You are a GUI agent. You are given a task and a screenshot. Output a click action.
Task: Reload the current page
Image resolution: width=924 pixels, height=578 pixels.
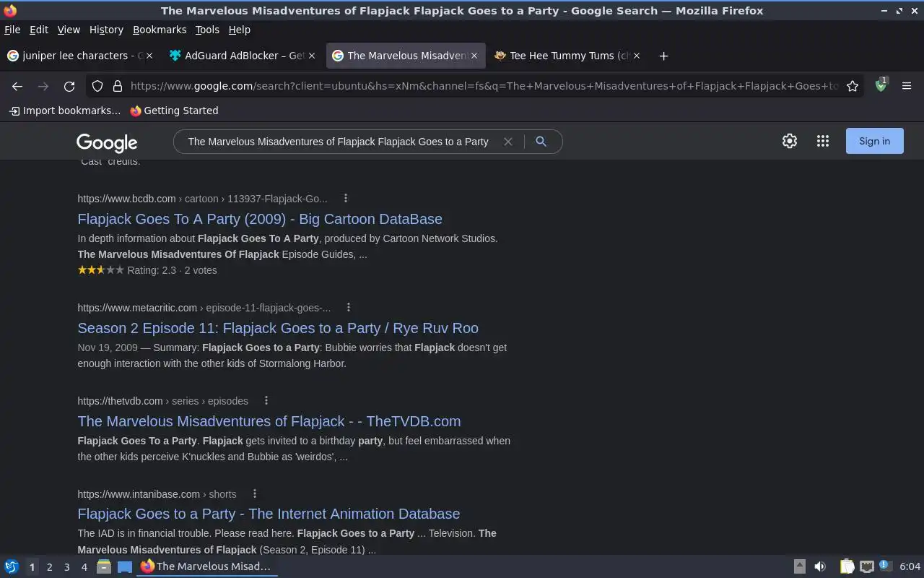69,86
